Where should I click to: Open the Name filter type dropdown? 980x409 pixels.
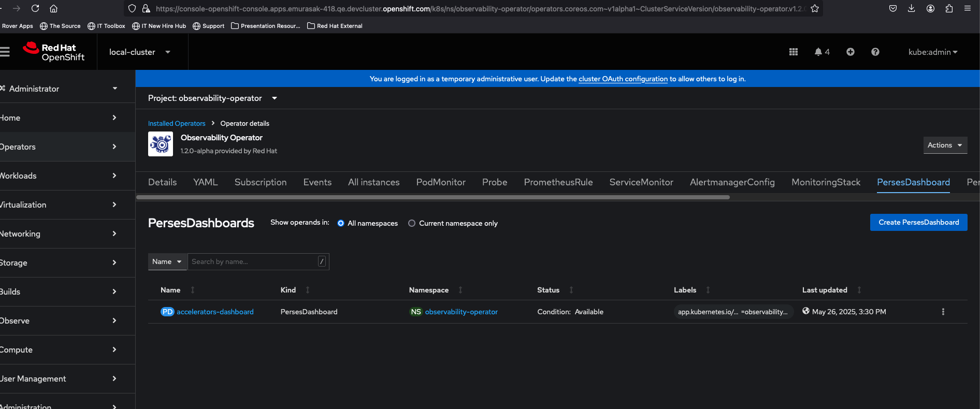tap(167, 261)
